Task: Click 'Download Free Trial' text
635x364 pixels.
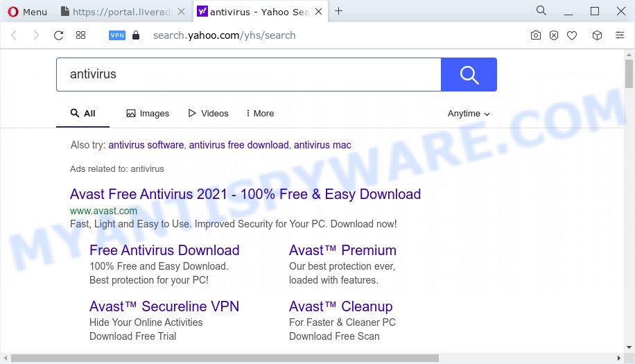Action: [x=133, y=336]
